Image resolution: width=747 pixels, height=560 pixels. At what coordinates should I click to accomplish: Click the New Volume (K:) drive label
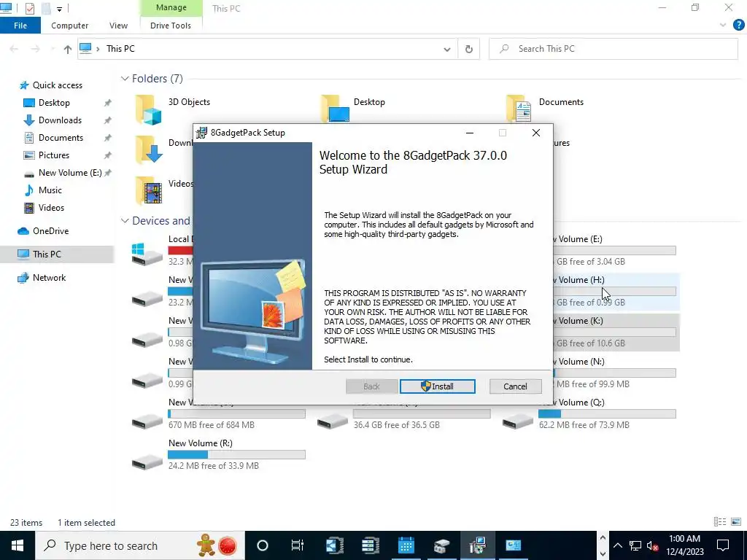(x=580, y=321)
